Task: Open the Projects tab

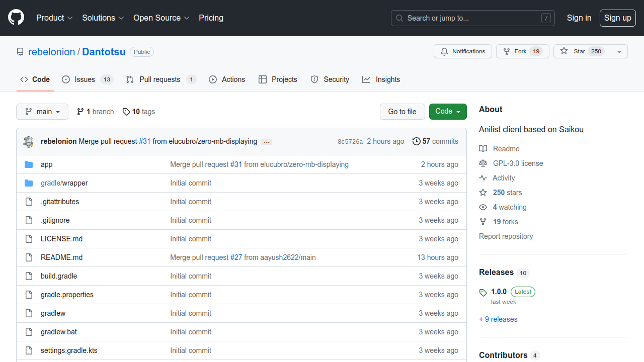Action: coord(278,79)
